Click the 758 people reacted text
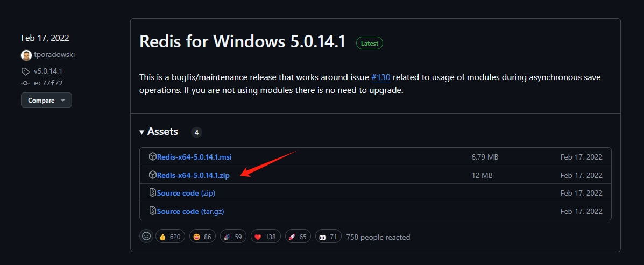 coord(378,237)
